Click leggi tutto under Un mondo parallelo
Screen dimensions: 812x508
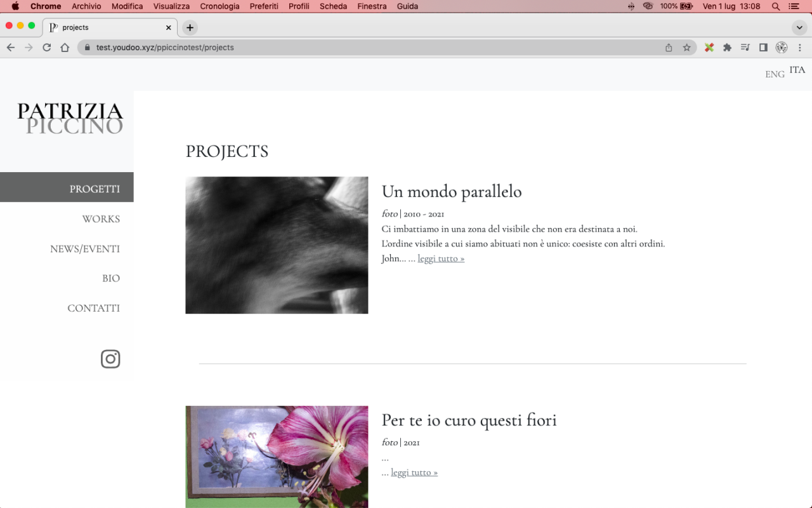[441, 258]
